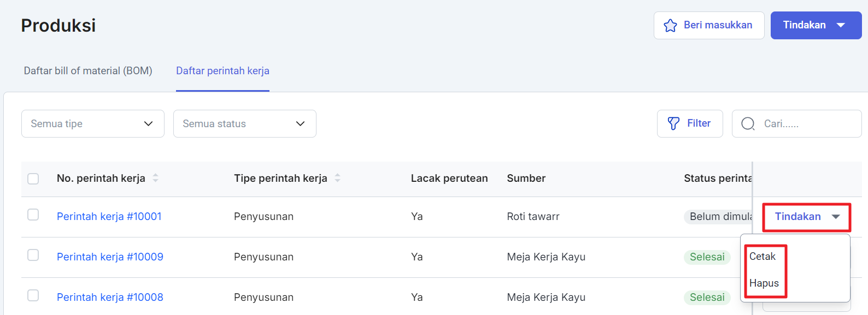868x315 pixels.
Task: Open the Perintah kerja #10001 link
Action: [109, 217]
